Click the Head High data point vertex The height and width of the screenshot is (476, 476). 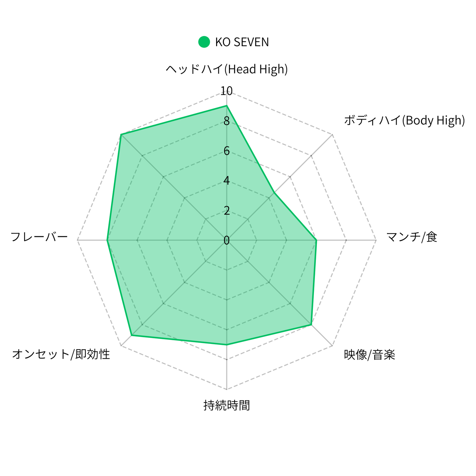click(x=227, y=106)
